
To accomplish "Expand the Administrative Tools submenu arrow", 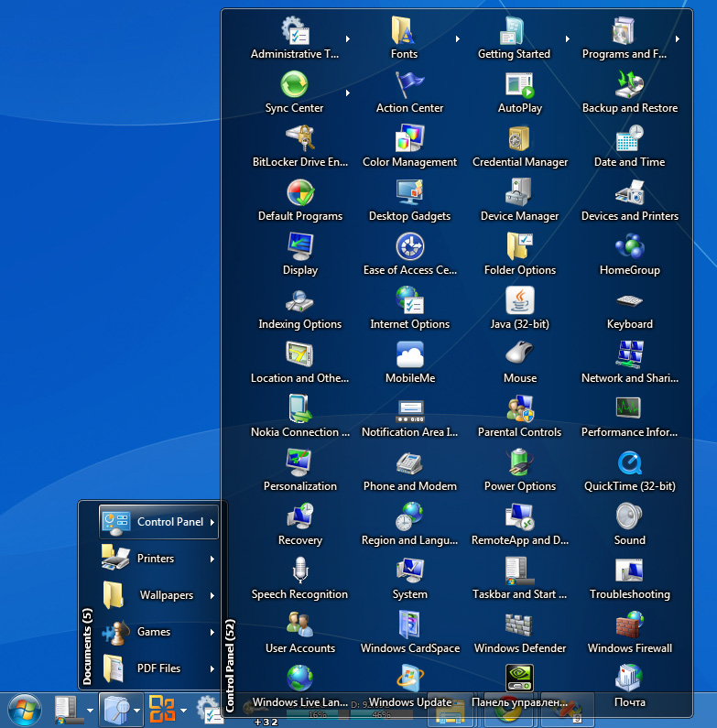I will 348,38.
